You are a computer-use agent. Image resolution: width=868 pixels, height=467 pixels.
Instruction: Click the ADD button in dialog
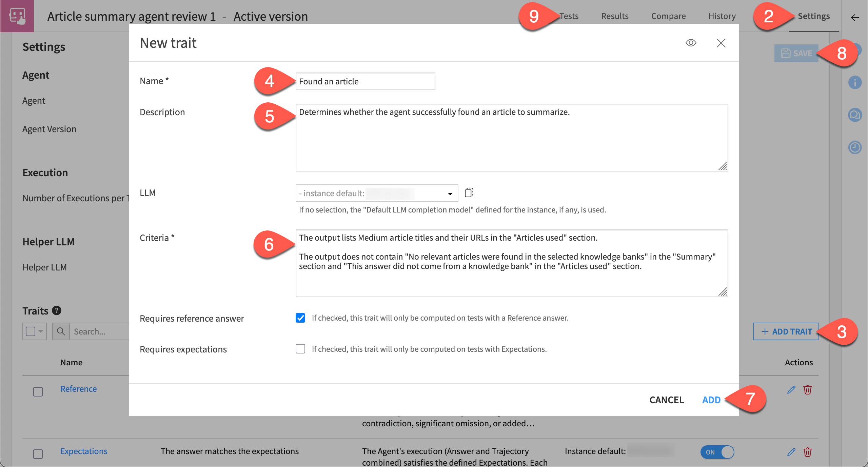[711, 400]
